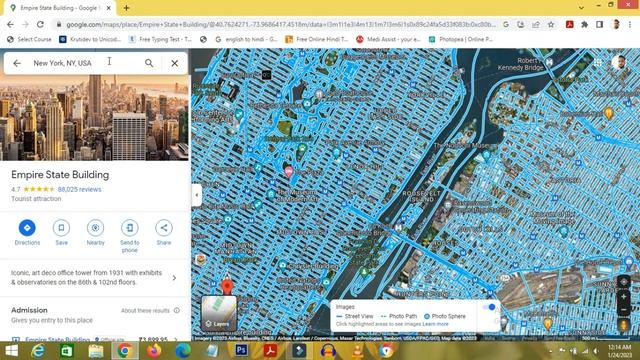Open the Free Online Hindi T... bookmark
Screen dimensions: 640x360
pyautogui.click(x=317, y=39)
